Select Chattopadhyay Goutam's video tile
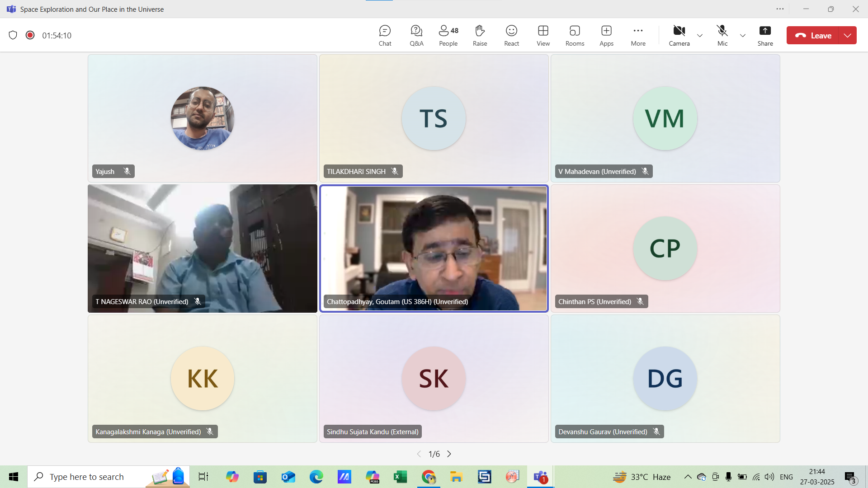This screenshot has height=488, width=868. pyautogui.click(x=434, y=248)
